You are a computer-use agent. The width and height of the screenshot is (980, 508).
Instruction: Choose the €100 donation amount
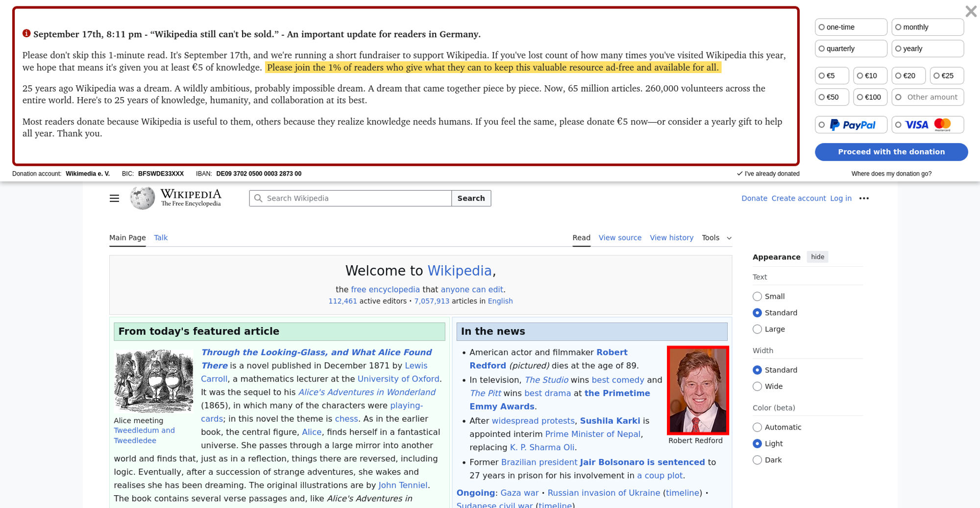point(870,97)
